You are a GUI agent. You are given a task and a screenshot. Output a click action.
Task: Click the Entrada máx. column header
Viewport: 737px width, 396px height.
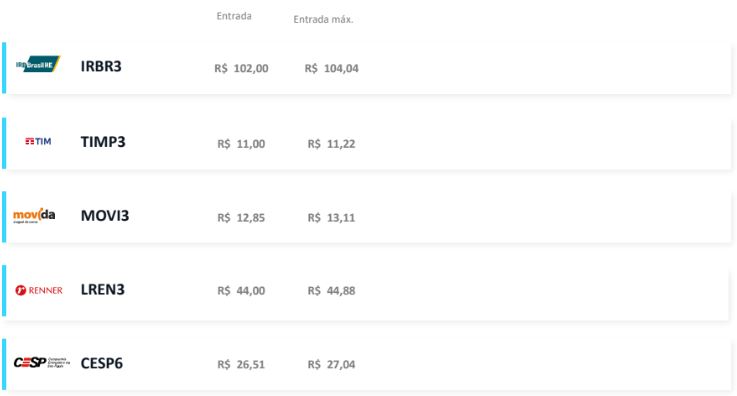323,19
